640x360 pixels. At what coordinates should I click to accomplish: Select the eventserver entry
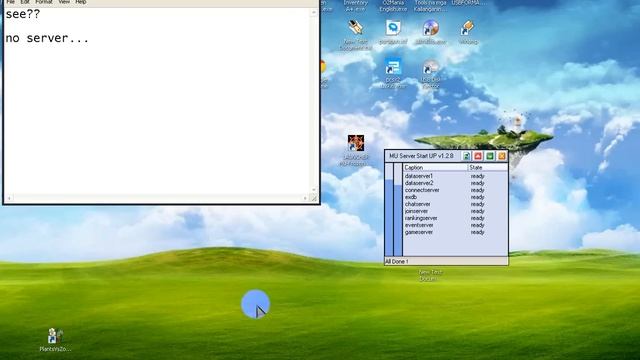click(419, 225)
